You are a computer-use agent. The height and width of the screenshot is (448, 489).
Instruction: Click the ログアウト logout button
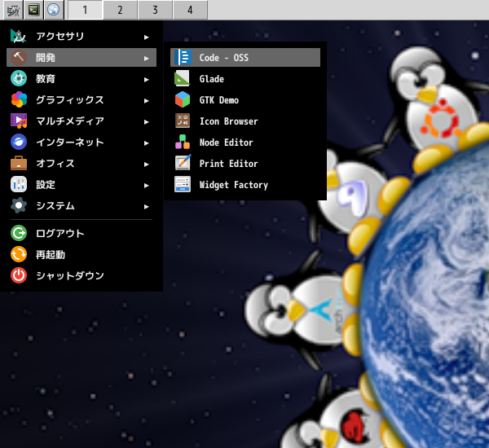point(59,234)
